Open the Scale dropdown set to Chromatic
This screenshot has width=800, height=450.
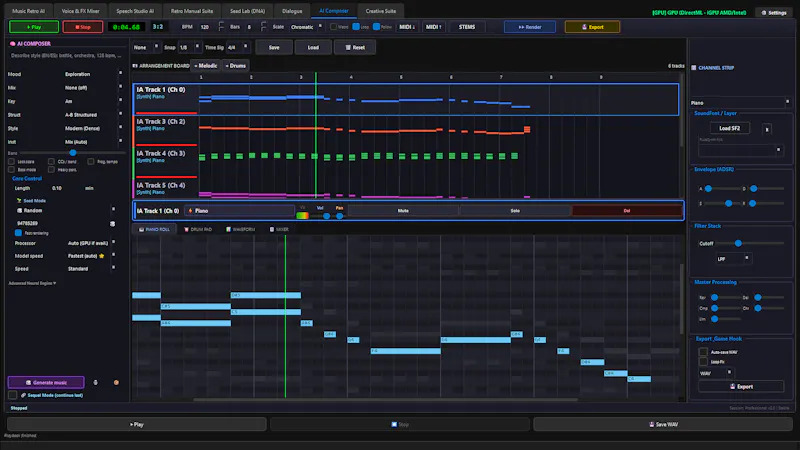[x=307, y=27]
